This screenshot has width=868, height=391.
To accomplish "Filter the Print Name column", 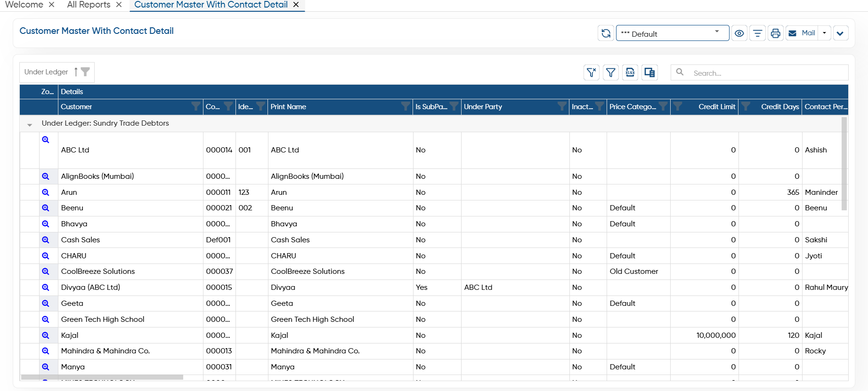I will point(405,106).
